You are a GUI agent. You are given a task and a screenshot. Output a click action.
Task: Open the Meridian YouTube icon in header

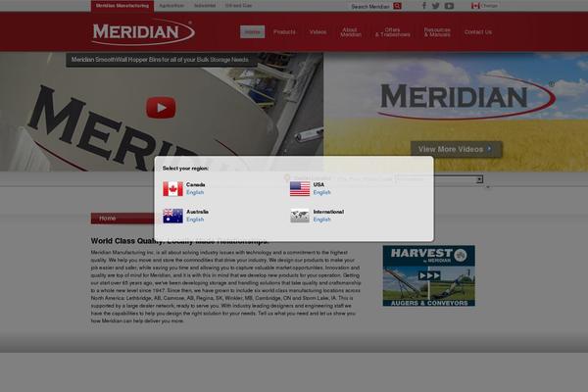[449, 6]
